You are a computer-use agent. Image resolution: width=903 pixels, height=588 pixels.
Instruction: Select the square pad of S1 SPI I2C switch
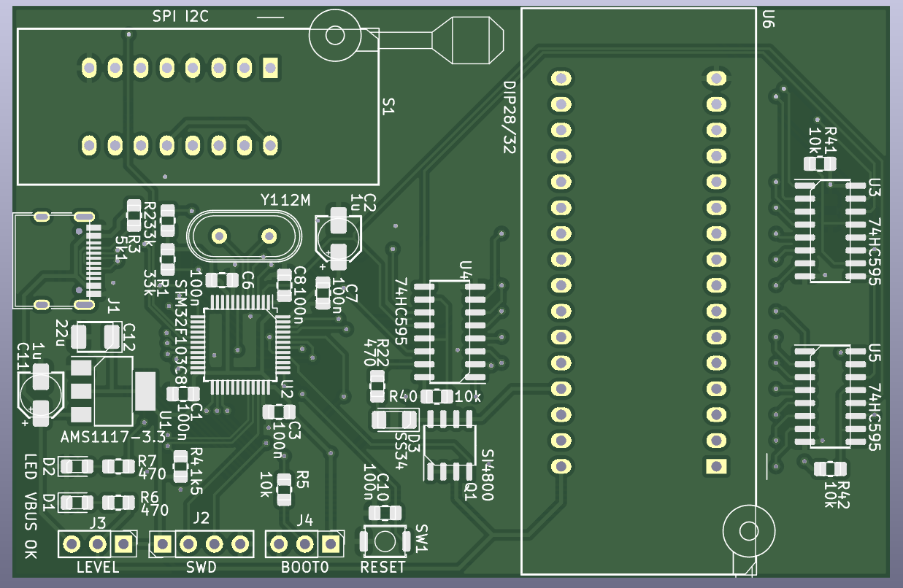(270, 69)
